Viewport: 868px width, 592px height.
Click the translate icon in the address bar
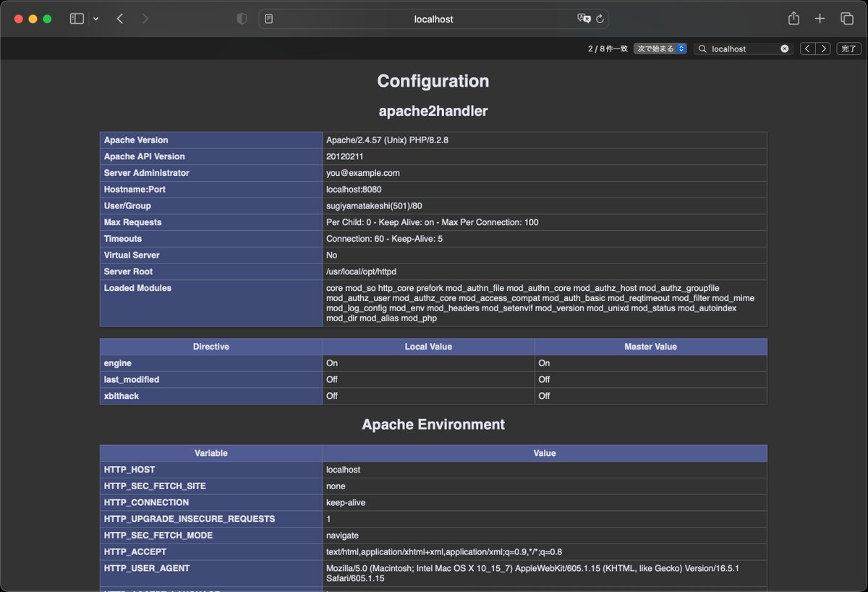point(584,18)
